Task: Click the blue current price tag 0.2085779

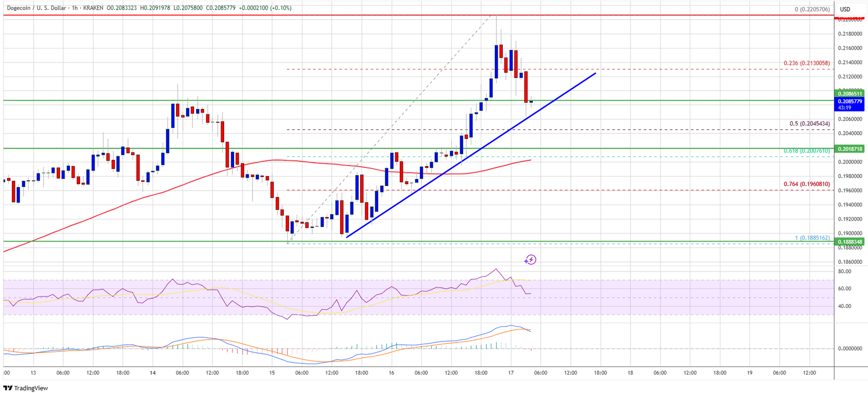Action: click(850, 101)
